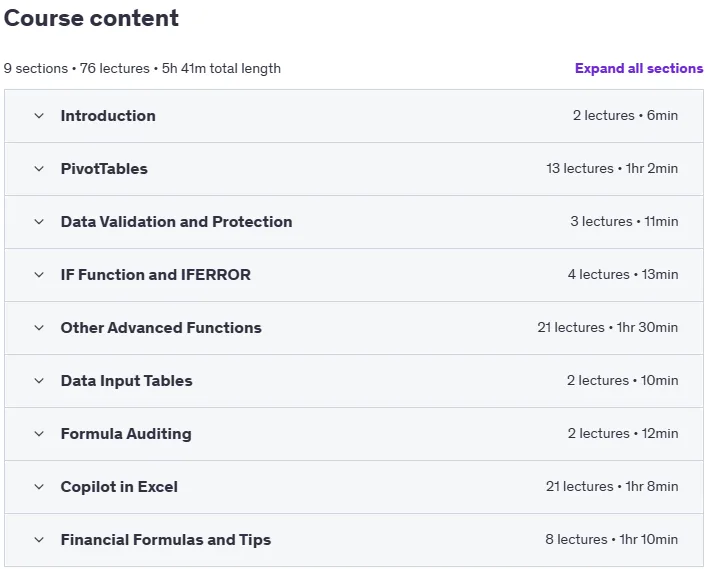This screenshot has width=709, height=569.
Task: Expand Other Advanced Functions chevron arrow
Action: coord(39,327)
